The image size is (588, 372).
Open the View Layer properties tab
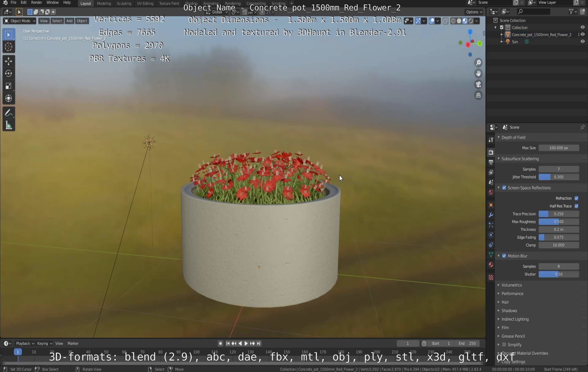491,172
